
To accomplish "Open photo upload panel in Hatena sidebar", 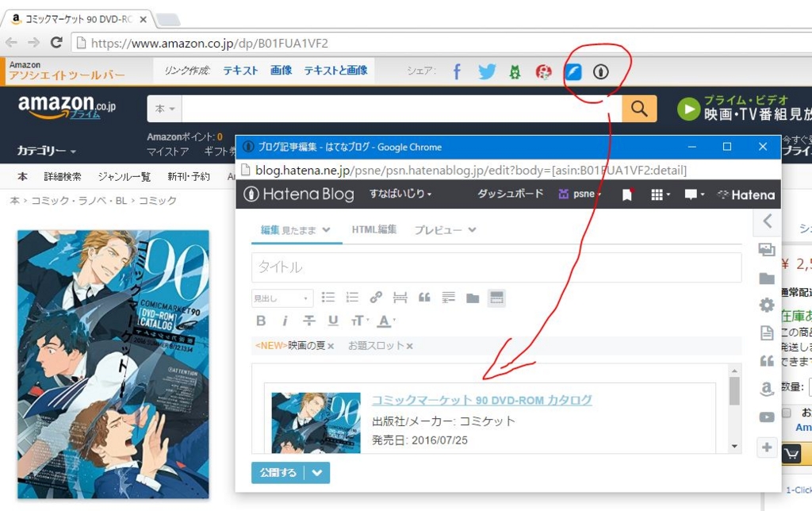I will pos(767,249).
